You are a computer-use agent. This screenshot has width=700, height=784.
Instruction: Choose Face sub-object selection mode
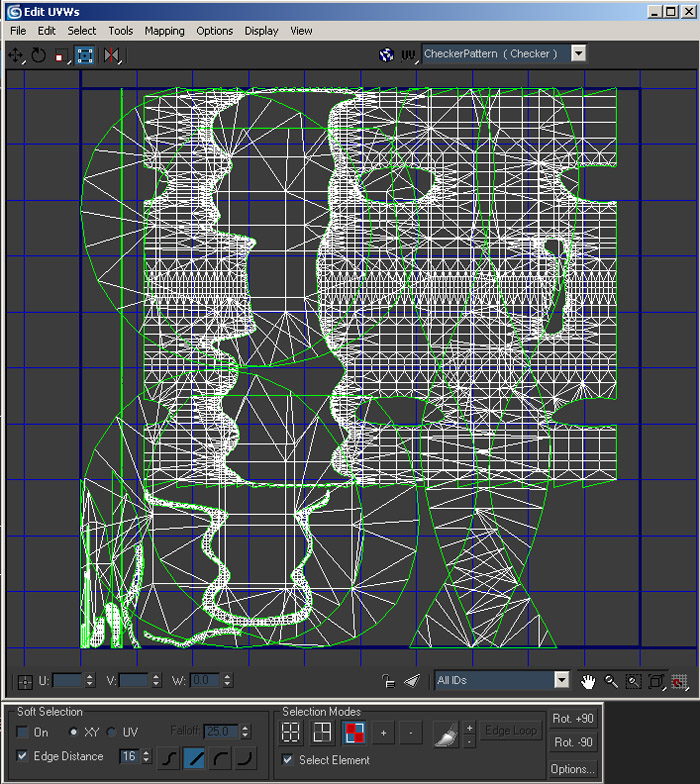click(x=352, y=733)
